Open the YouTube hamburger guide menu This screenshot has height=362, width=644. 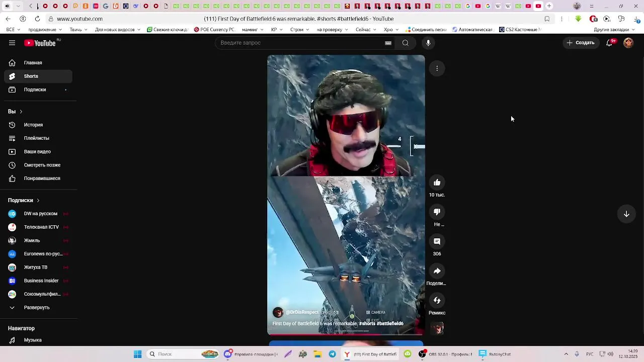(x=12, y=43)
